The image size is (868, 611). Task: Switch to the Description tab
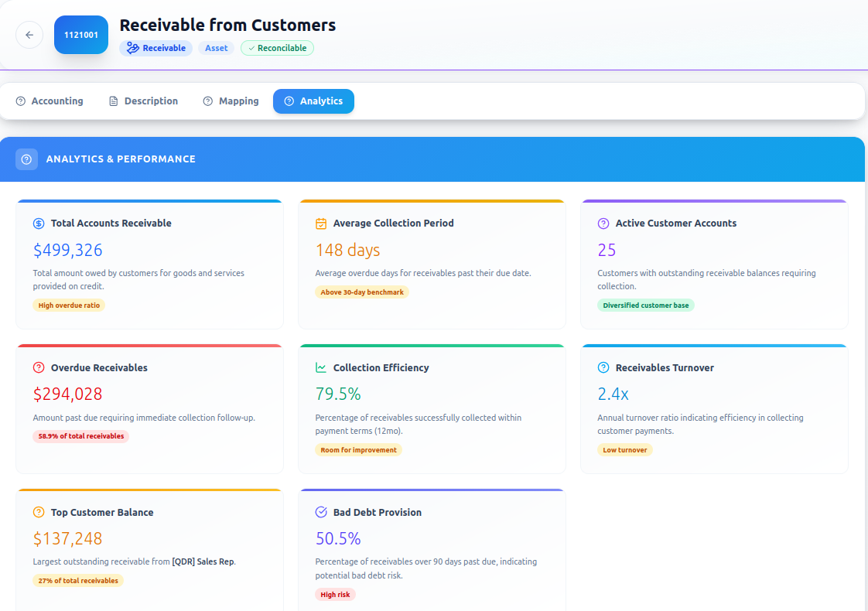(143, 101)
